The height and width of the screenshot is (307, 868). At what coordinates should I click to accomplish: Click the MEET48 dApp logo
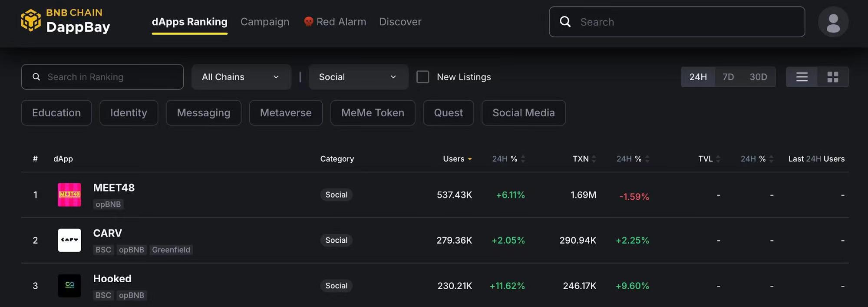pos(69,195)
